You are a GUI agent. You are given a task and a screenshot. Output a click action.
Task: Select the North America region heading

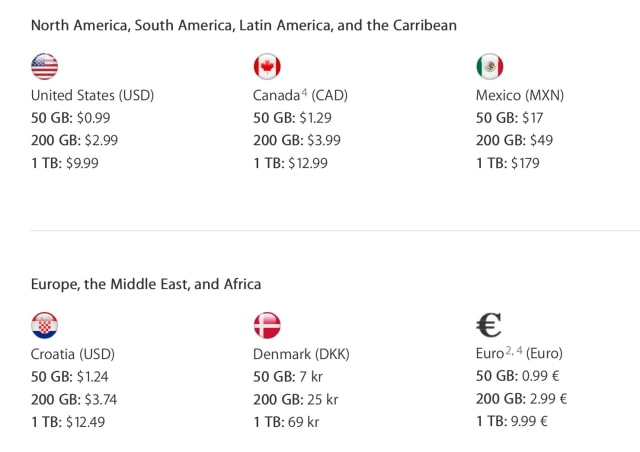(244, 25)
